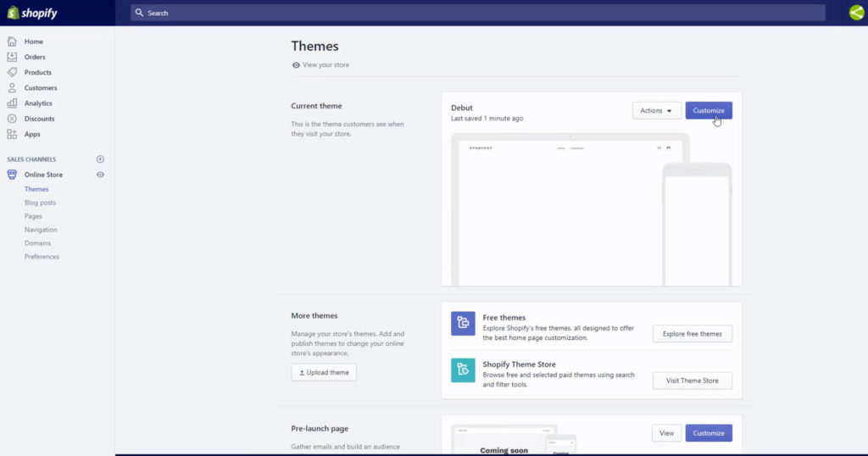Open Analytics section
The height and width of the screenshot is (456, 868).
pyautogui.click(x=38, y=103)
